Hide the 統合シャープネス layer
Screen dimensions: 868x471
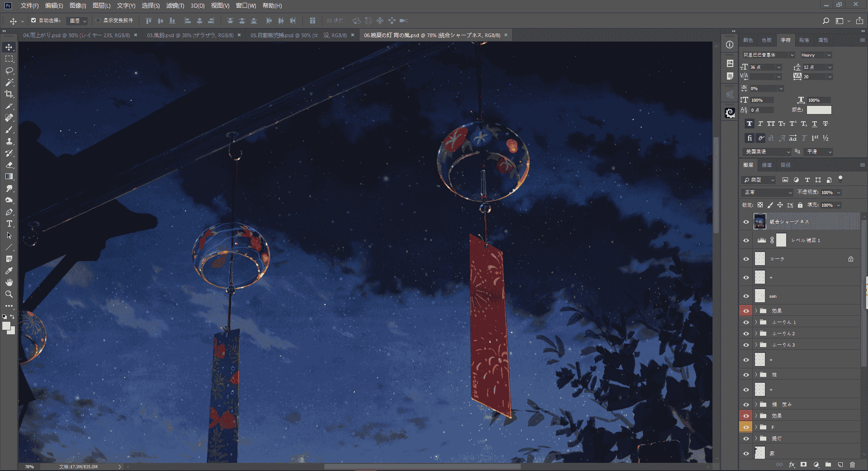[746, 222]
